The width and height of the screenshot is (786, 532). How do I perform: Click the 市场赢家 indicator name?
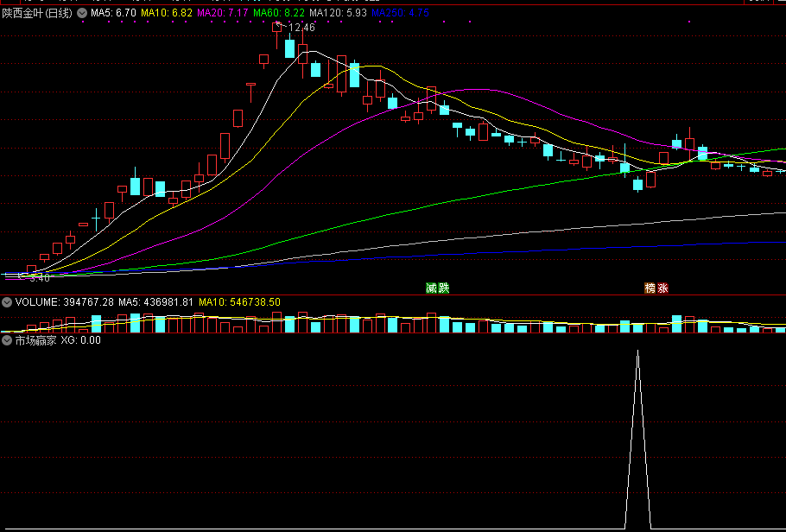tap(35, 340)
